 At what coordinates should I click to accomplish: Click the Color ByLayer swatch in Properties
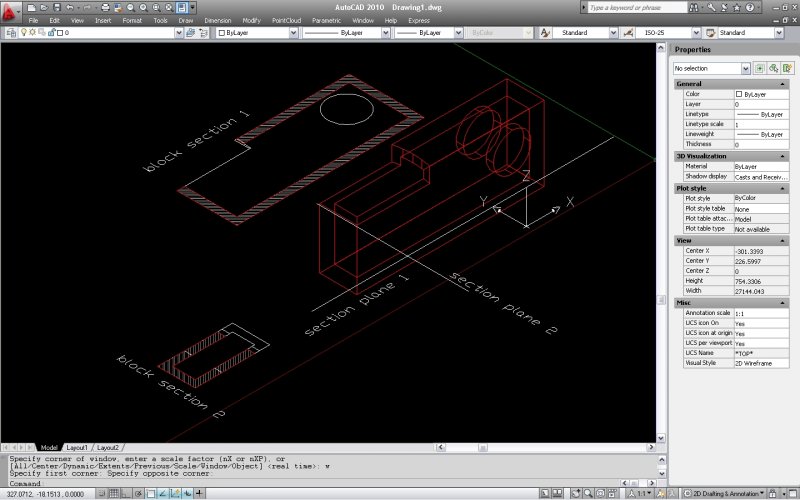click(x=739, y=94)
